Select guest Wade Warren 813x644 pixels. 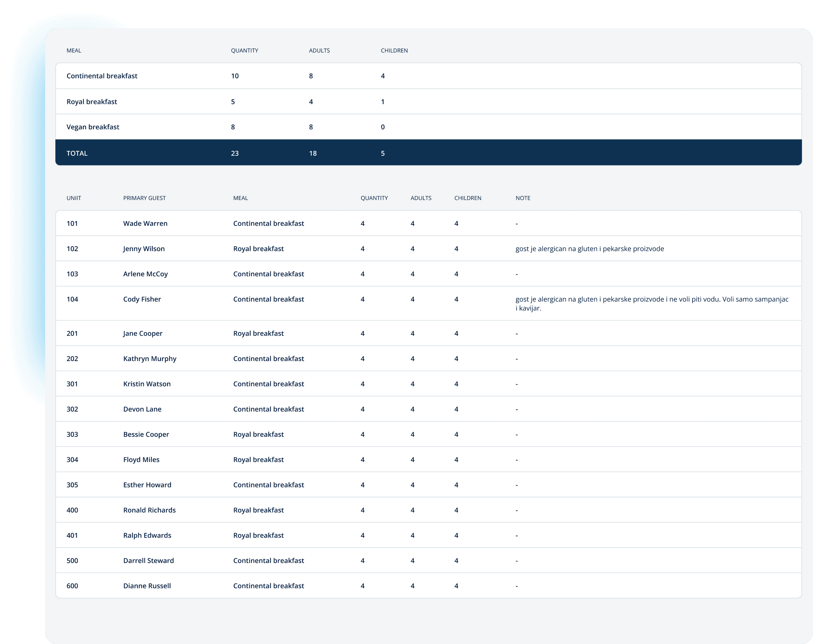coord(145,223)
